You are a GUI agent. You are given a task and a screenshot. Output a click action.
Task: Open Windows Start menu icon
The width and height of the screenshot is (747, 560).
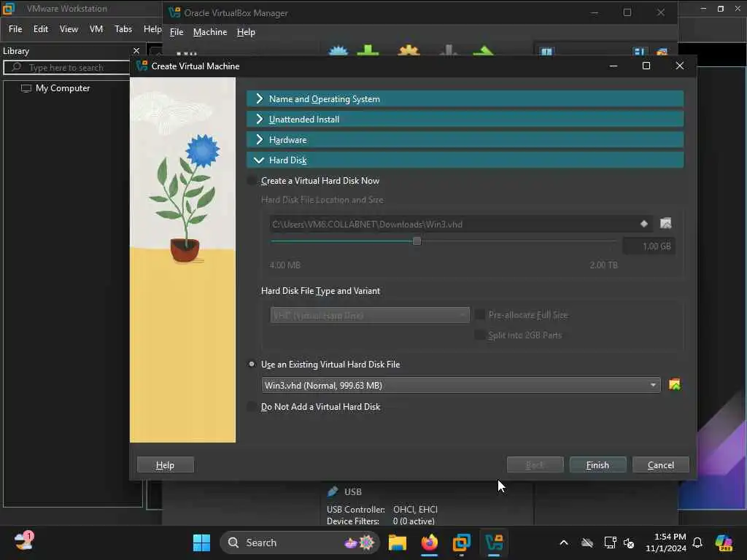[201, 542]
